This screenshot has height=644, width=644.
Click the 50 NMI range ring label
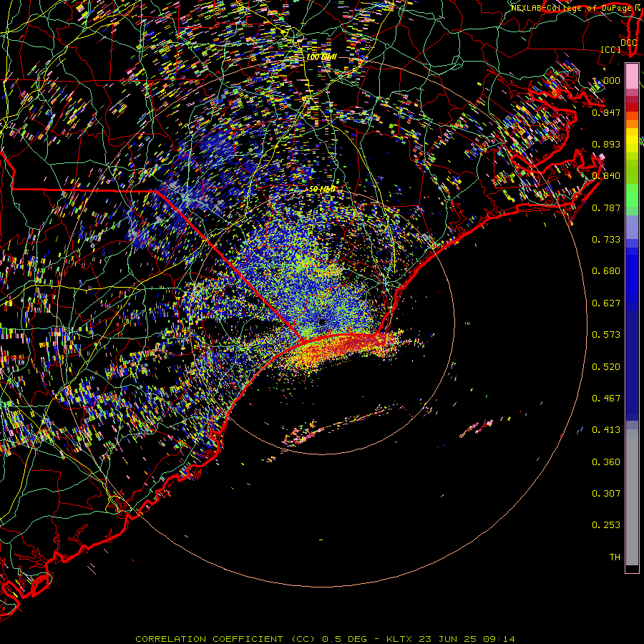tap(322, 190)
